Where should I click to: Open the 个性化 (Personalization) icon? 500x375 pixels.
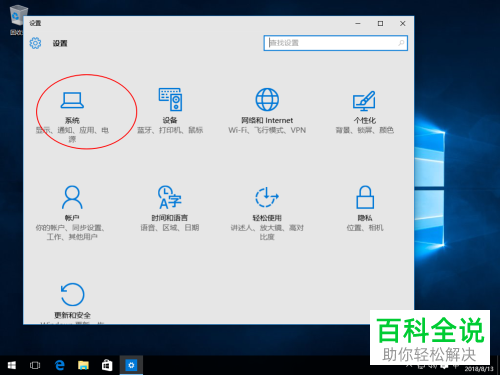[x=364, y=101]
